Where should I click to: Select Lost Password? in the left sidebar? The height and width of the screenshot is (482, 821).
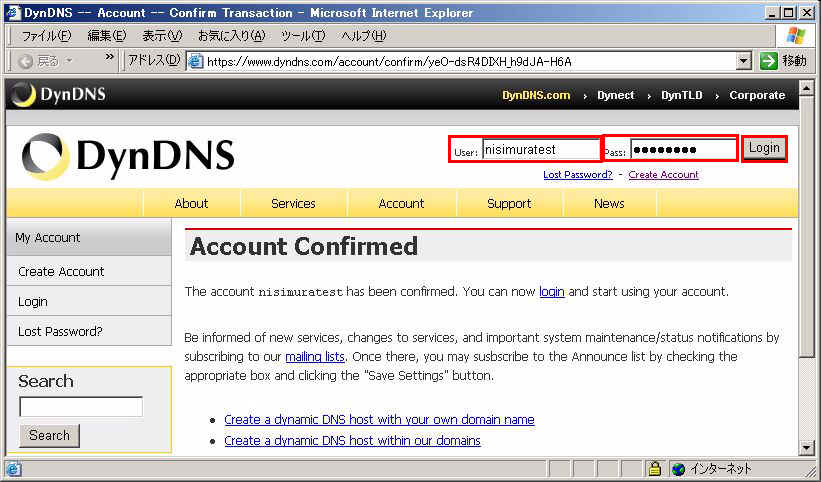pos(89,331)
